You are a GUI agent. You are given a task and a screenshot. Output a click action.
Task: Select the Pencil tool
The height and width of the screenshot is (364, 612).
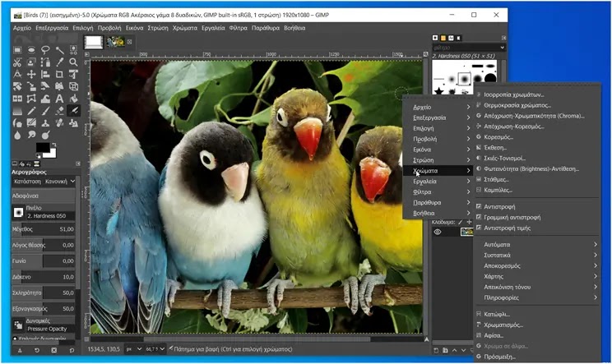(x=31, y=111)
